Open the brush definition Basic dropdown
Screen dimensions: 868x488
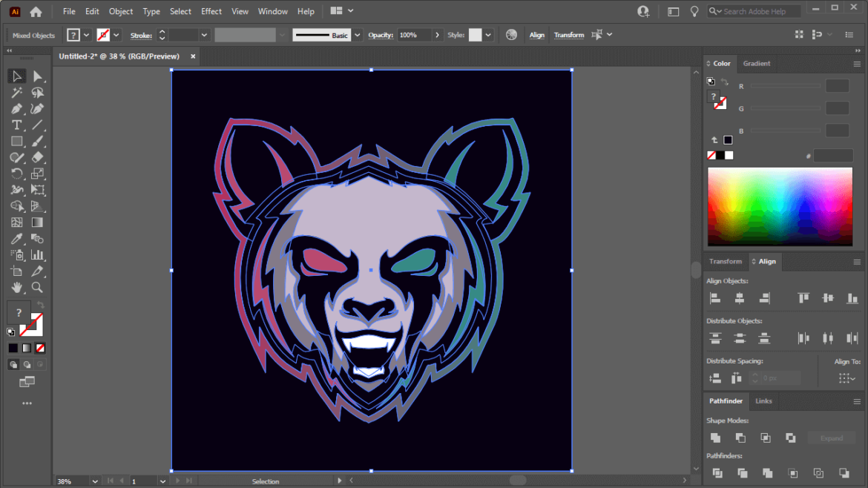click(356, 35)
